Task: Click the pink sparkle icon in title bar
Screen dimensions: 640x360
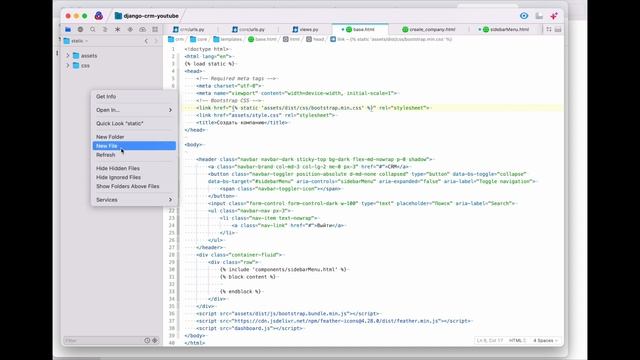Action: tap(554, 16)
